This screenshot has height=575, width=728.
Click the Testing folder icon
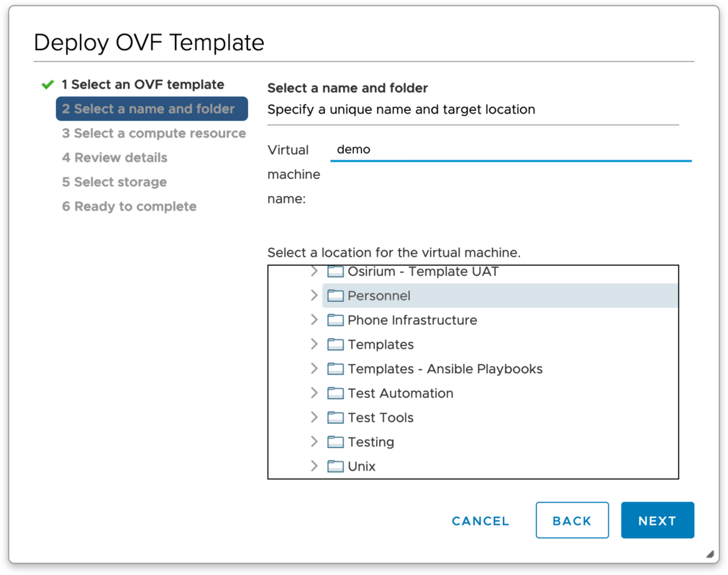pos(335,443)
